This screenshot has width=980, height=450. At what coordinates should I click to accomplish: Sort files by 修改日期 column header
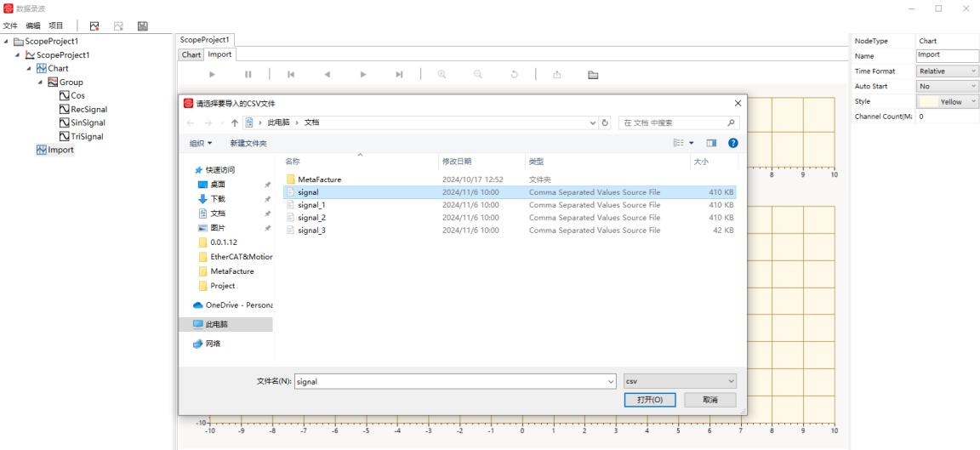click(x=481, y=162)
